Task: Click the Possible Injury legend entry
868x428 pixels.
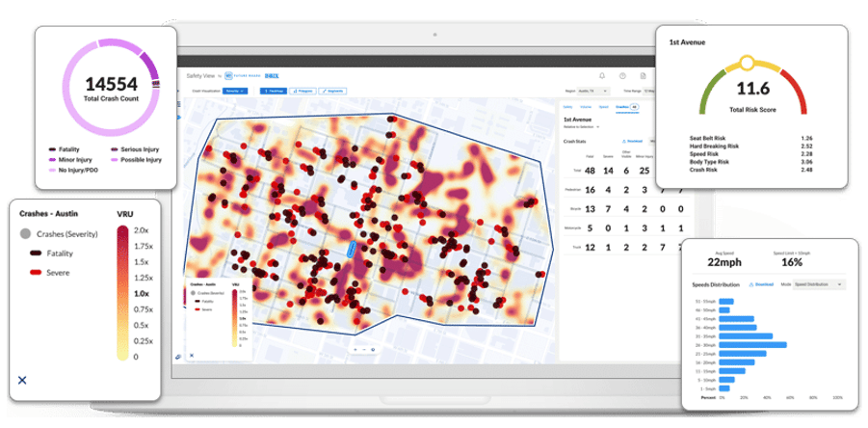Action: point(136,159)
